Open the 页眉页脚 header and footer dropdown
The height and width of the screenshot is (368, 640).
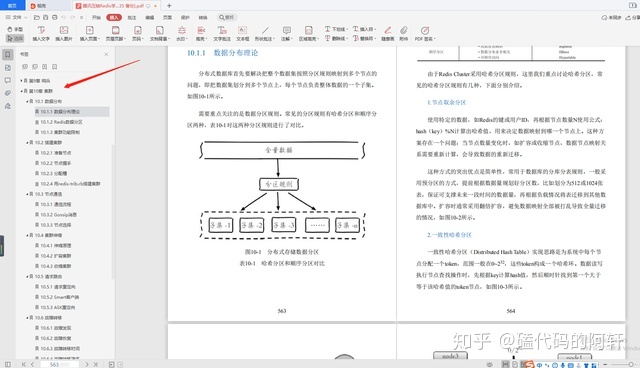pyautogui.click(x=116, y=33)
